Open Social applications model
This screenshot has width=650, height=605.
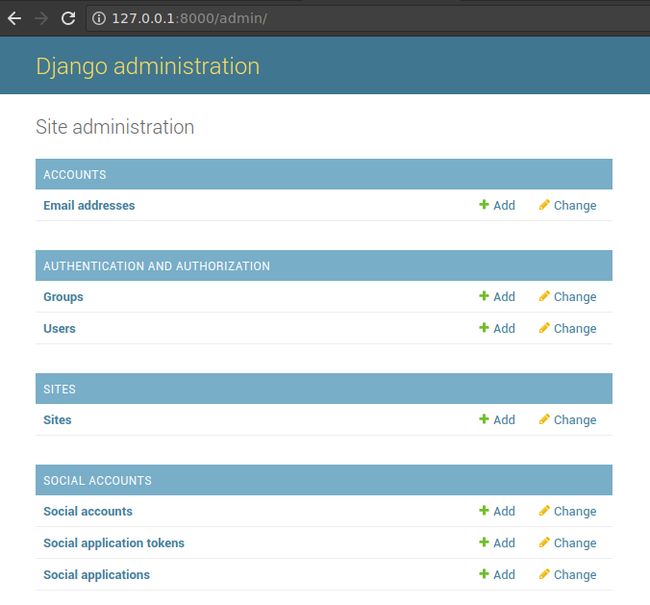(x=97, y=575)
